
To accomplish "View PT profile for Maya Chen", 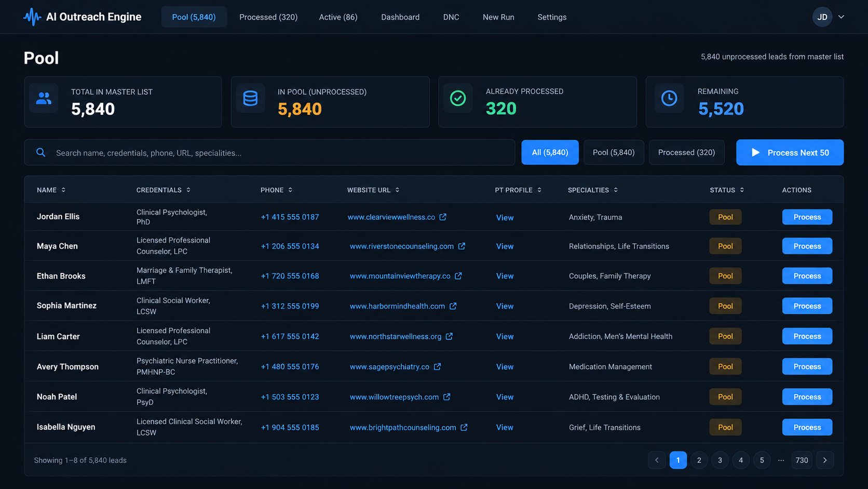I will [505, 246].
